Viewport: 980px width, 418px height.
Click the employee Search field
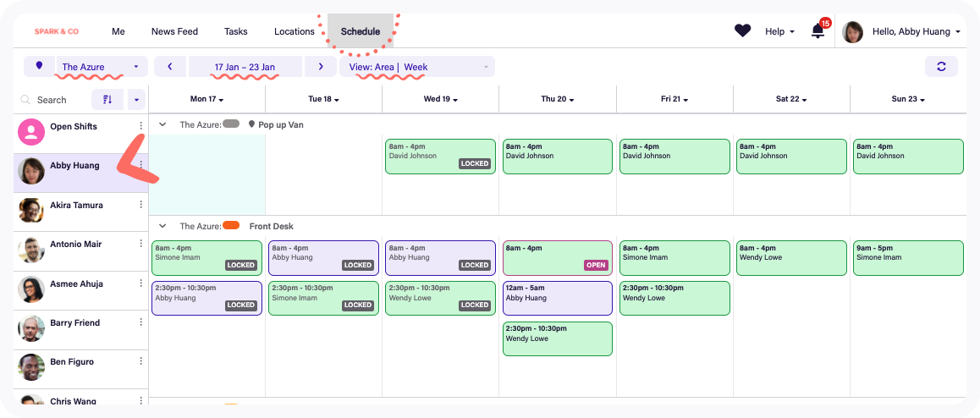click(52, 100)
